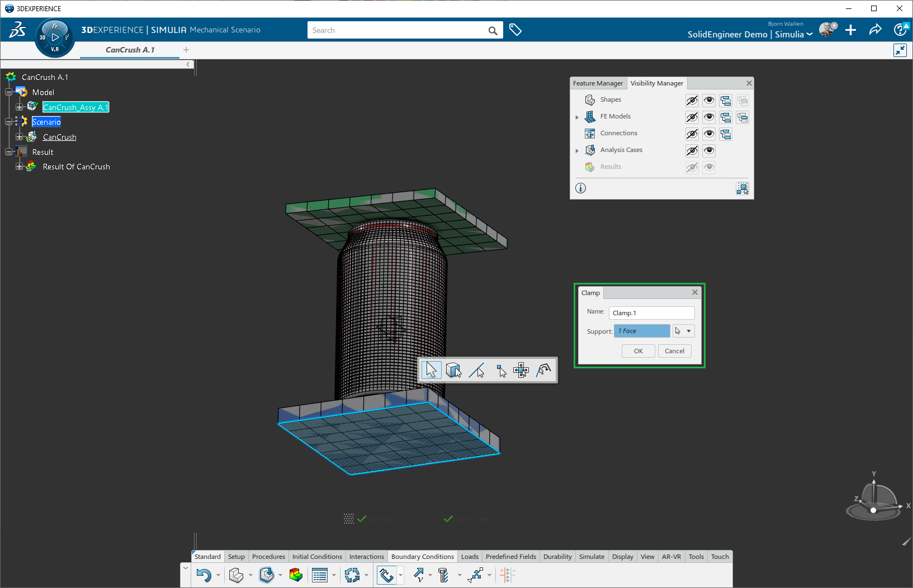Switch to the Feature Manager tab
The height and width of the screenshot is (588, 913).
(x=598, y=83)
